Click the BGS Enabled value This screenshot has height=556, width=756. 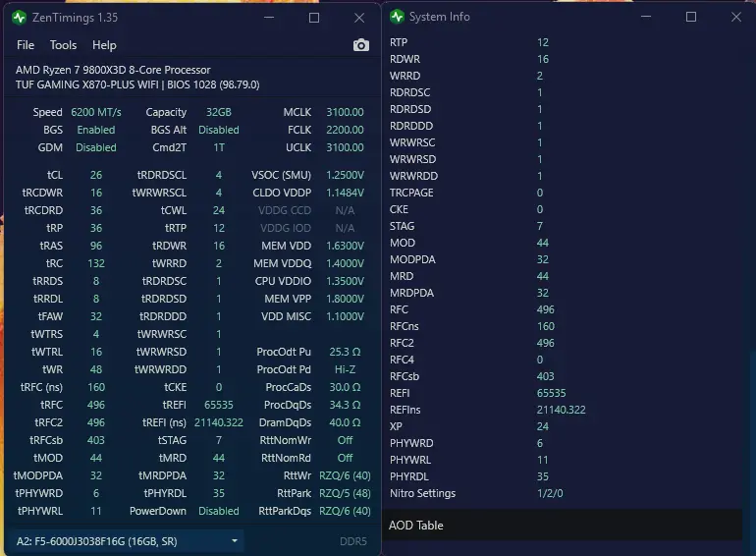pos(96,131)
